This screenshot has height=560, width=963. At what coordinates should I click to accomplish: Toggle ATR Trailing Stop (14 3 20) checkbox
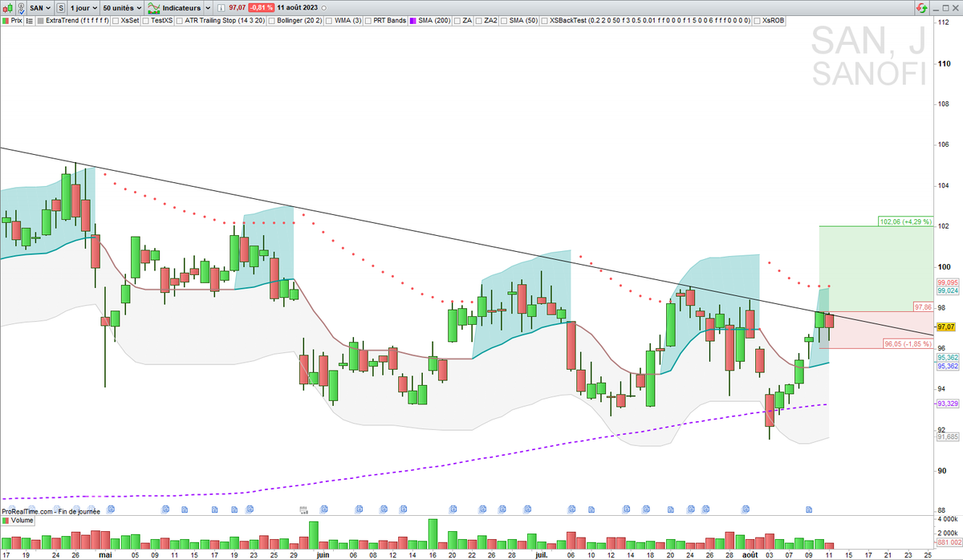pyautogui.click(x=180, y=20)
